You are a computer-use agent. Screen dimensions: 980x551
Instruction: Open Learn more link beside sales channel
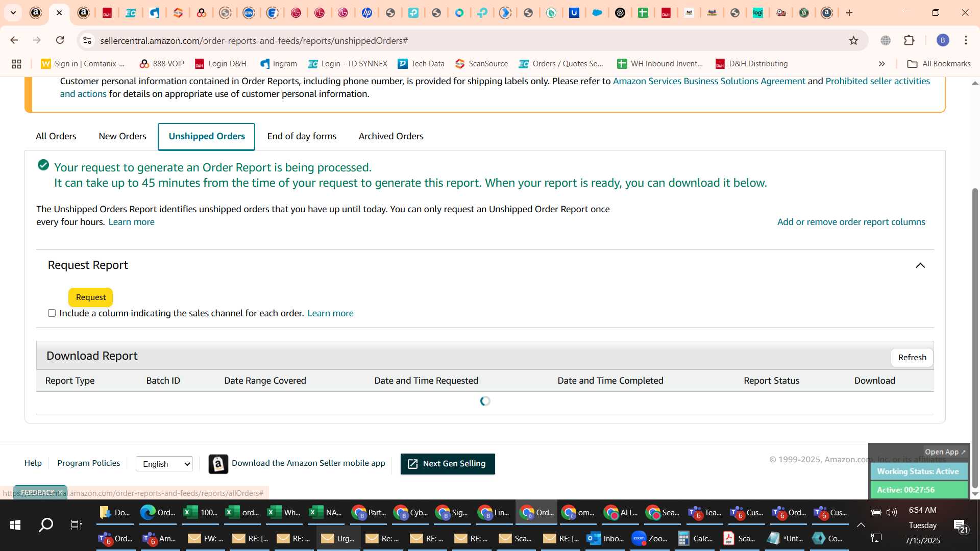[x=330, y=313]
